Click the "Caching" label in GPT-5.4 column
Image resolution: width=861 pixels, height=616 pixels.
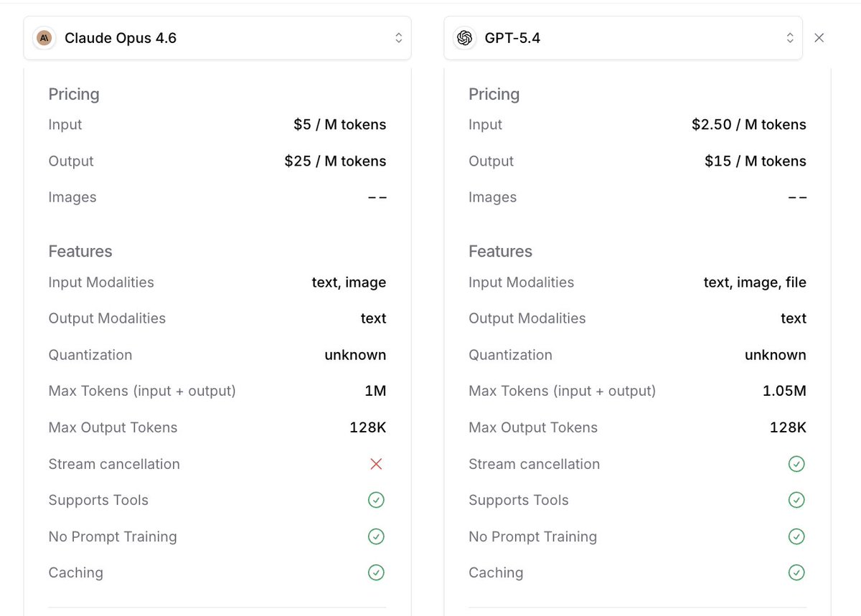496,572
